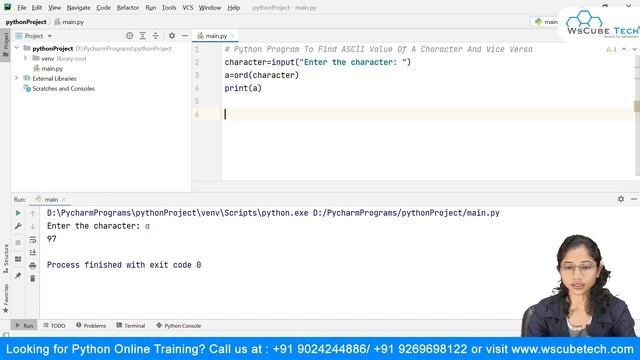The height and width of the screenshot is (360, 640).
Task: Toggle Scroll to End in Run console
Action: [x=33, y=253]
